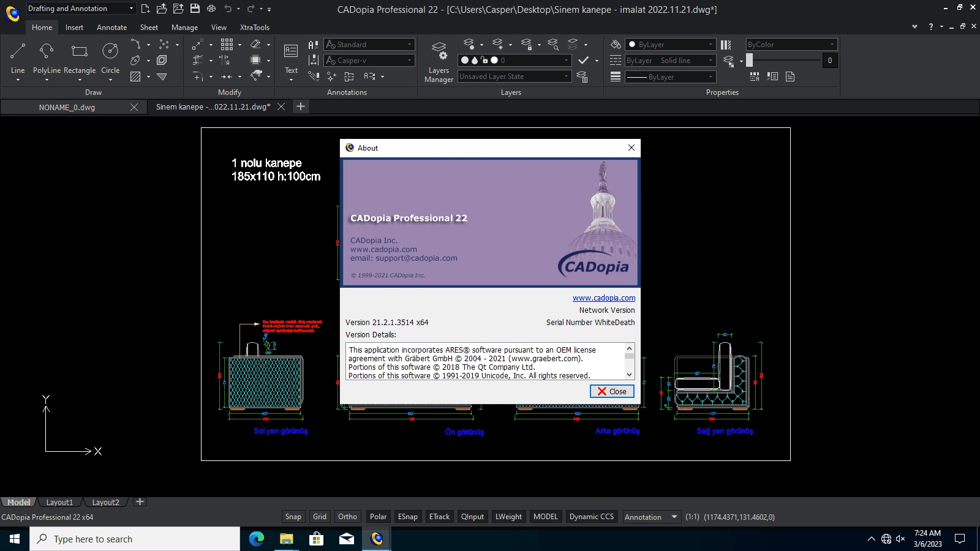Click the layer search icon in Layers

point(553,44)
